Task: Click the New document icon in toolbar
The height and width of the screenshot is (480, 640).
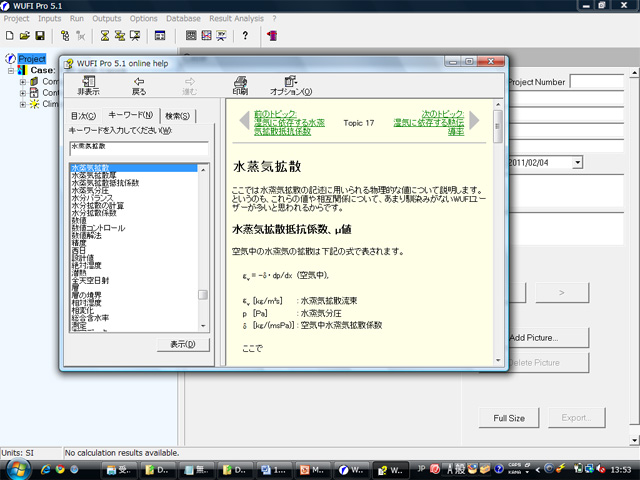Action: coord(9,36)
